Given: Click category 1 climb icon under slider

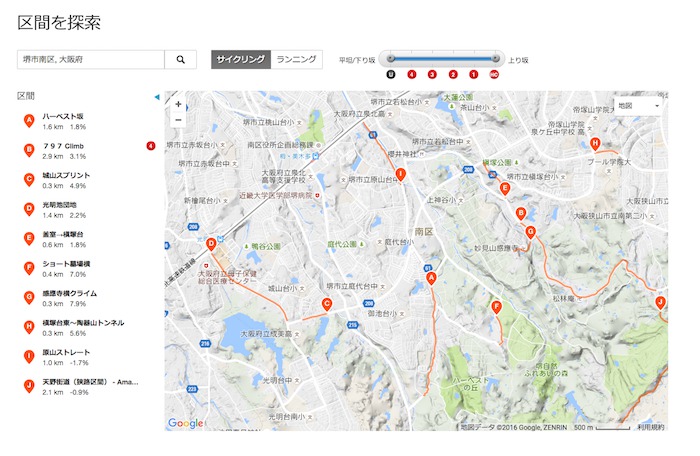Looking at the screenshot, I should click(474, 75).
